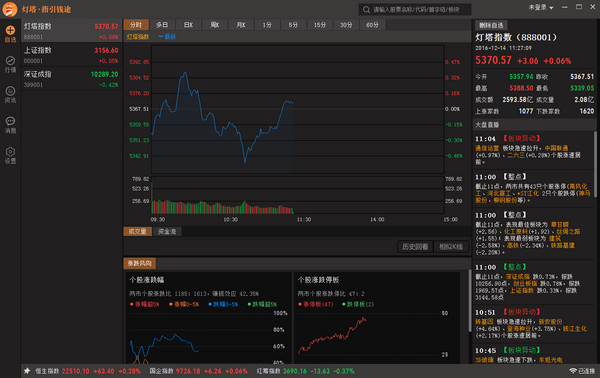The height and width of the screenshot is (378, 600).
Task: Click the 中国联通 stock link
Action: click(556, 148)
